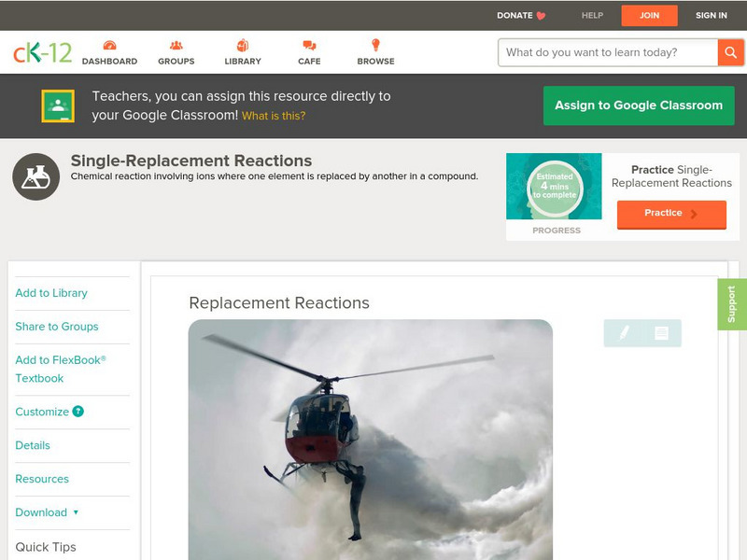This screenshot has width=747, height=560.
Task: Click Add to Library link
Action: (x=51, y=293)
